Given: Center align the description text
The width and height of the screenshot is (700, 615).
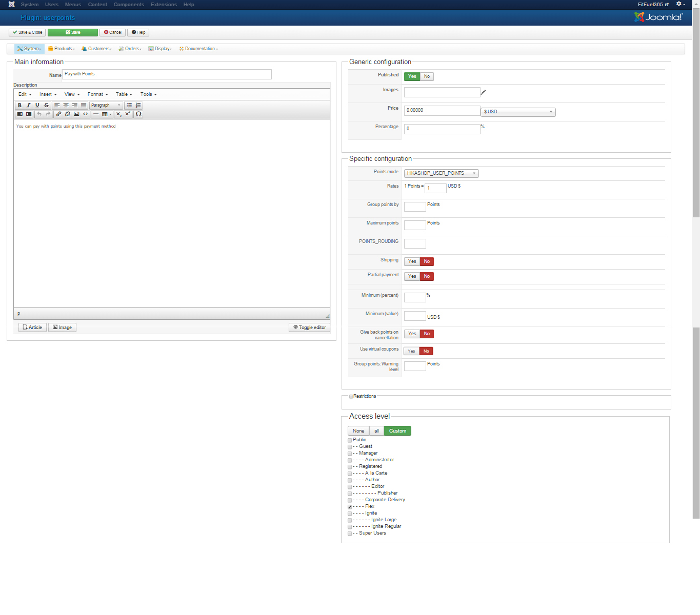Looking at the screenshot, I should pyautogui.click(x=66, y=105).
